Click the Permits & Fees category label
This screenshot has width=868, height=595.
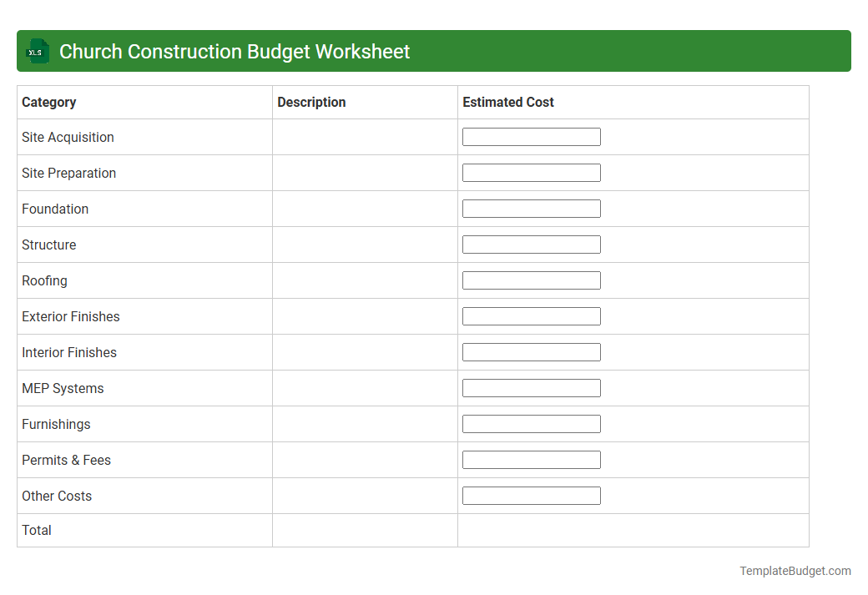(x=66, y=460)
